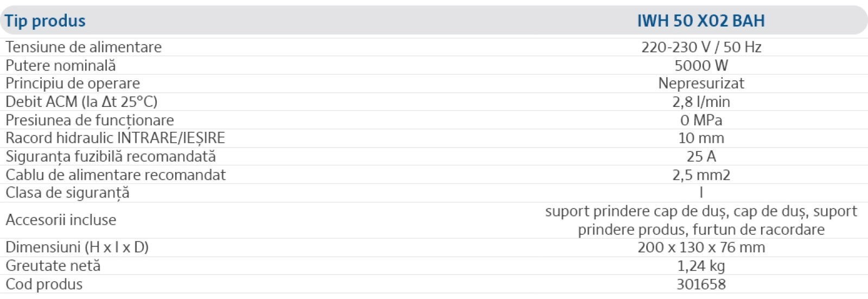868x299 pixels.
Task: Click the 'Debit ACM' row label
Action: pos(81,102)
